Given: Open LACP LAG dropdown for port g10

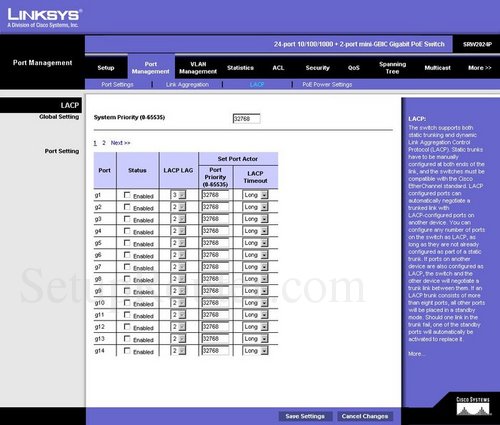Looking at the screenshot, I should [x=179, y=303].
